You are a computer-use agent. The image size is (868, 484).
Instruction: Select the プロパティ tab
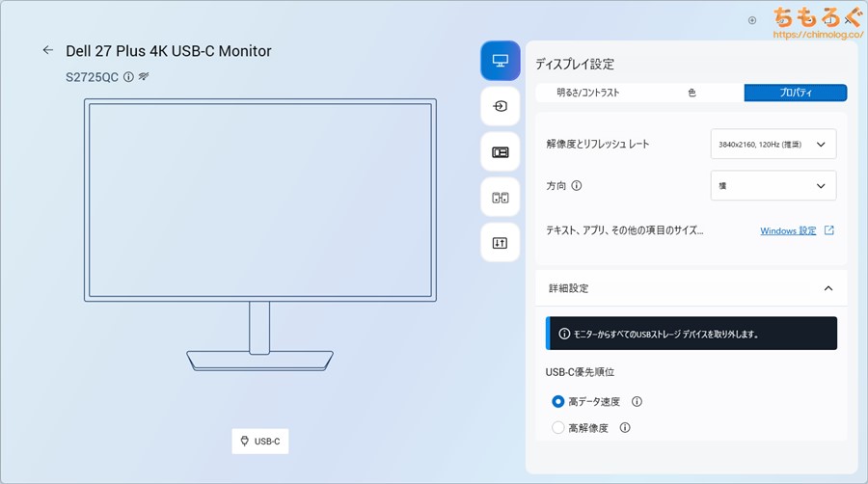point(795,93)
